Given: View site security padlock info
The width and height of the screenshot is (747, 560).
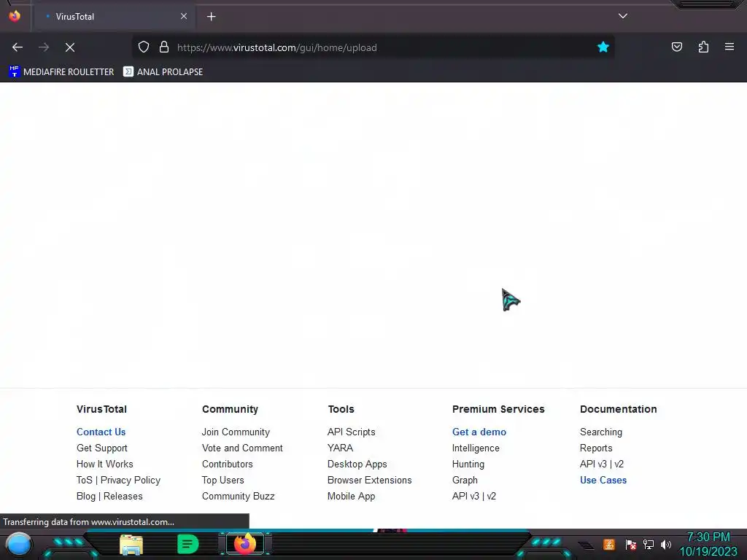Looking at the screenshot, I should pyautogui.click(x=164, y=47).
